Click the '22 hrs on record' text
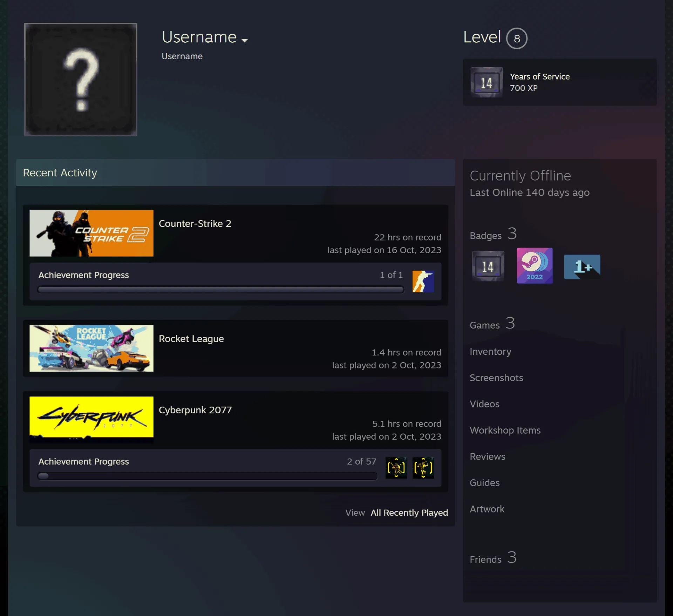 click(x=408, y=237)
